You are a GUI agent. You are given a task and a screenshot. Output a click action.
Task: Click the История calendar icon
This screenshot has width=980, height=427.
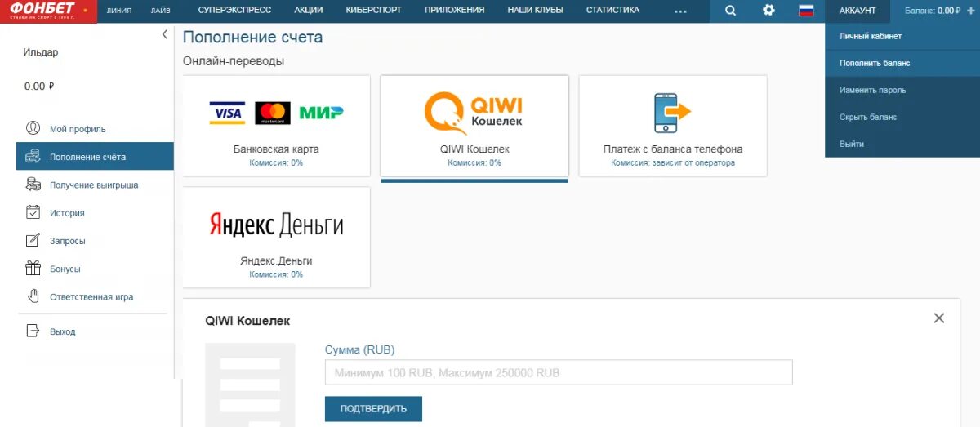pos(33,212)
